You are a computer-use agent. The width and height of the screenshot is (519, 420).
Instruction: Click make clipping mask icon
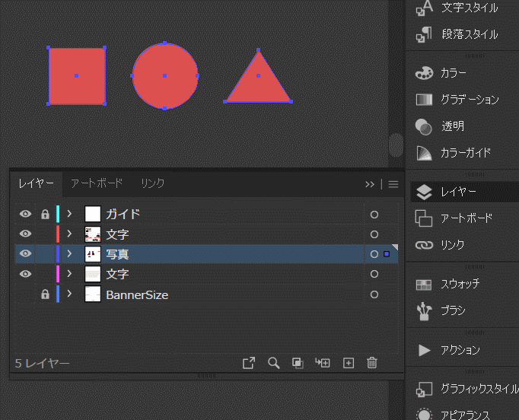coord(298,363)
